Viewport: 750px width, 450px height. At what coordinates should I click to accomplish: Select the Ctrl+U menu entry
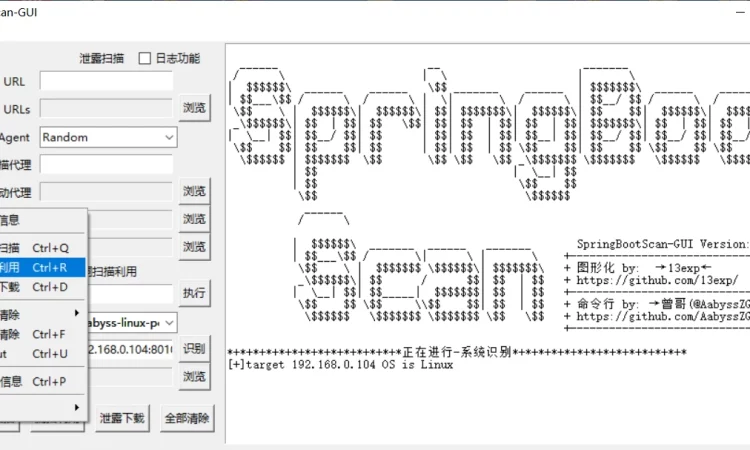coord(42,353)
